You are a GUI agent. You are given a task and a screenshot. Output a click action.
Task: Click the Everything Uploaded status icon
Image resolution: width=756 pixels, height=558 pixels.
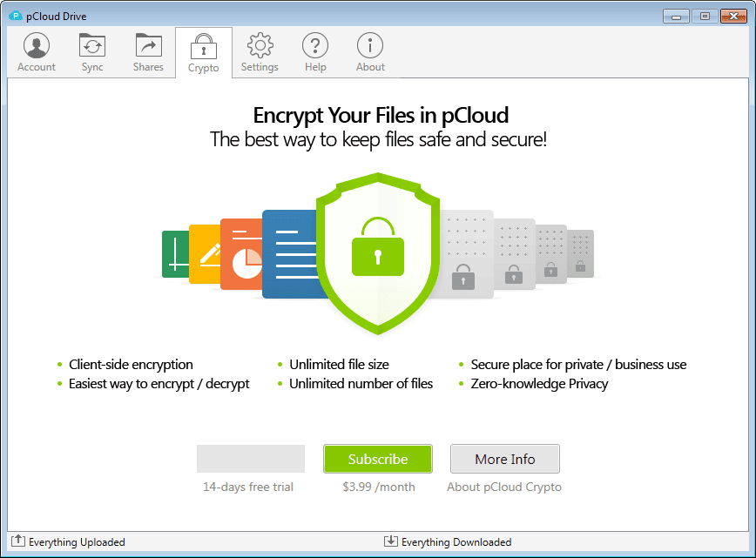17,541
